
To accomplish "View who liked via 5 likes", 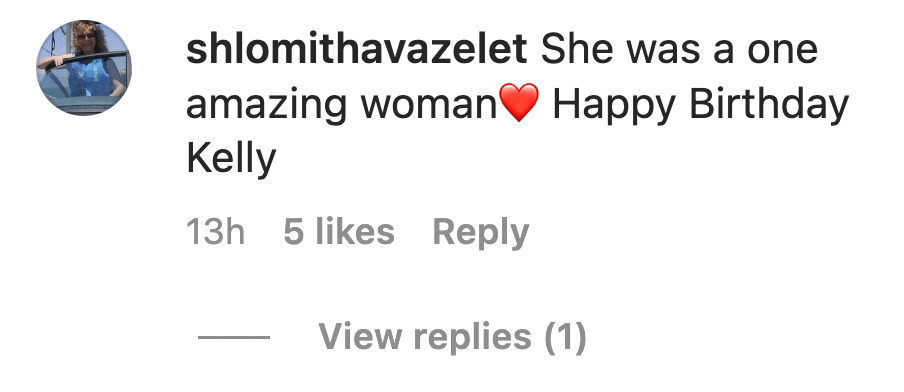I will coord(339,232).
